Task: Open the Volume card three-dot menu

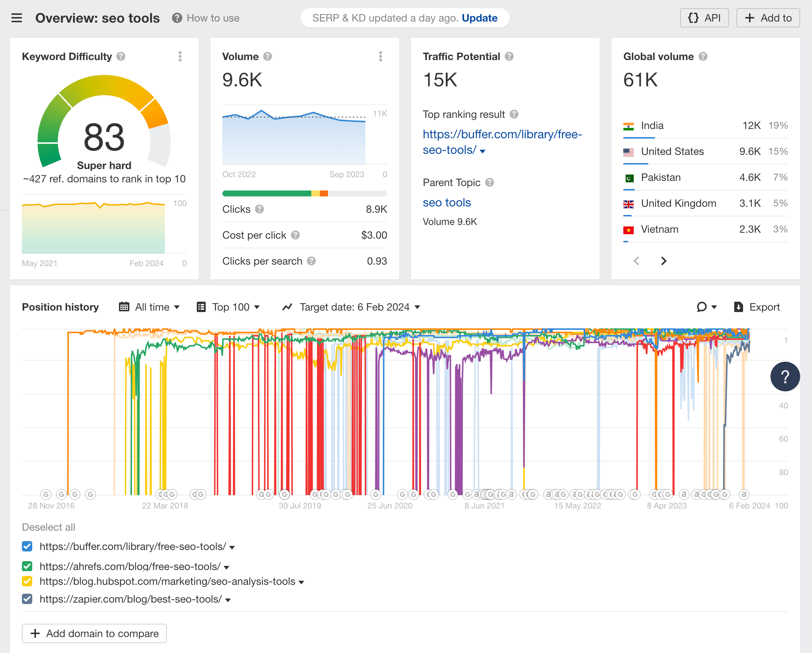Action: [381, 56]
